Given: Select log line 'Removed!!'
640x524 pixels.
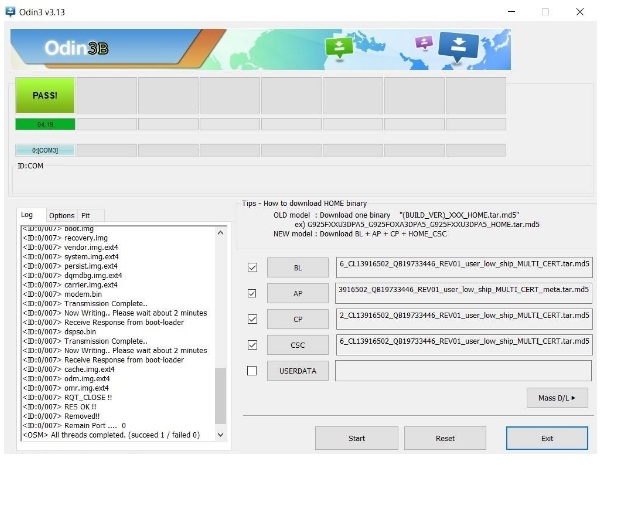Looking at the screenshot, I should [82, 416].
